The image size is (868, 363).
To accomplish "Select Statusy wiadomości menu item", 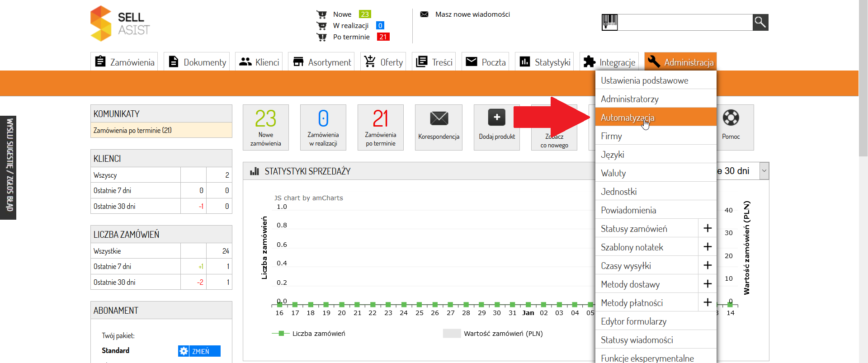I will click(656, 340).
